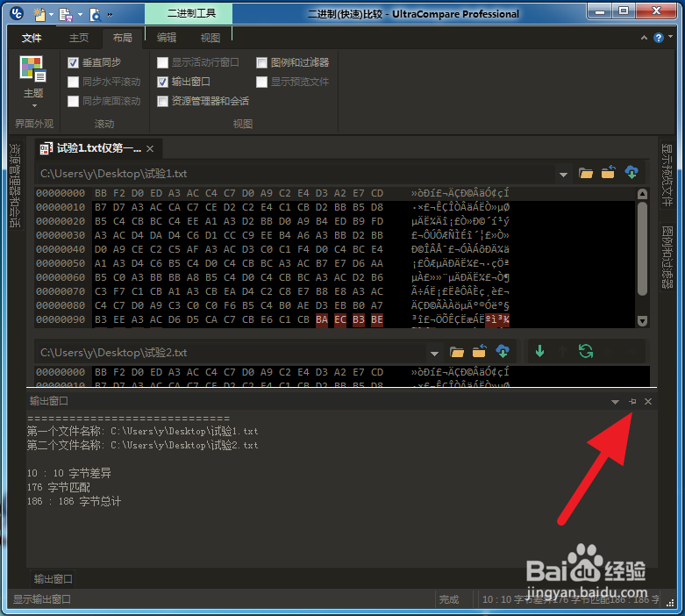This screenshot has width=685, height=616.
Task: Click the UltraCompare application logo
Action: [16, 13]
